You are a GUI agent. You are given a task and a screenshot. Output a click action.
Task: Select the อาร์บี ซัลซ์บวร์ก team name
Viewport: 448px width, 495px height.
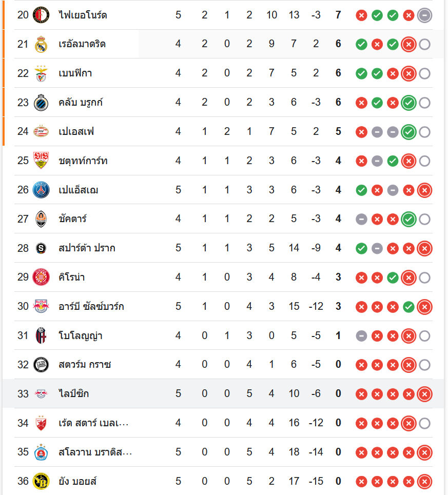(91, 307)
